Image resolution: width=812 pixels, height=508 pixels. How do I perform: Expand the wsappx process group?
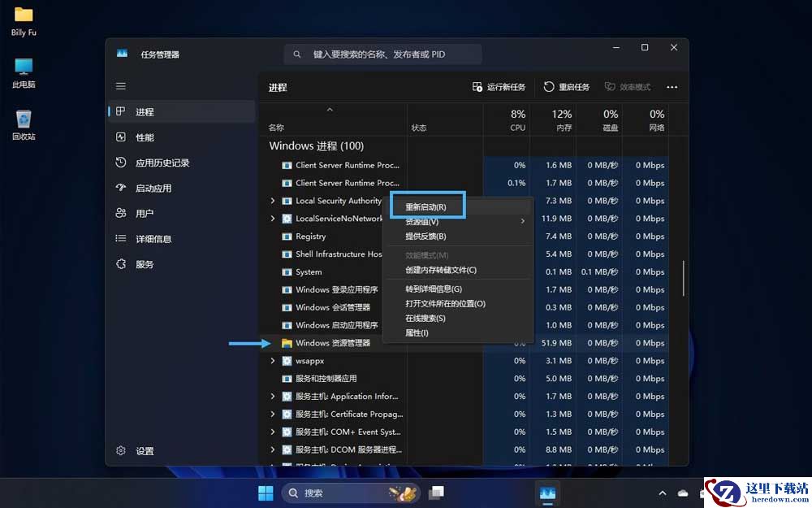point(273,360)
